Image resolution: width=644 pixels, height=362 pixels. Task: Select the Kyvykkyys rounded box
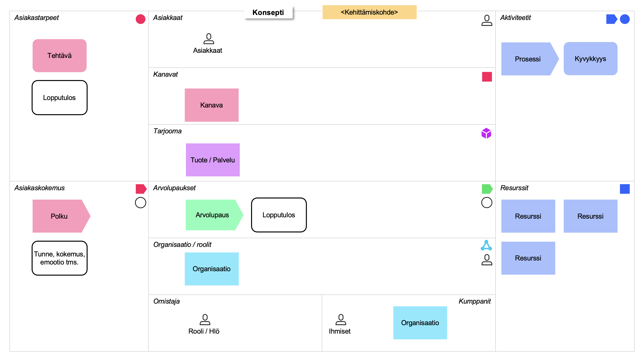590,59
